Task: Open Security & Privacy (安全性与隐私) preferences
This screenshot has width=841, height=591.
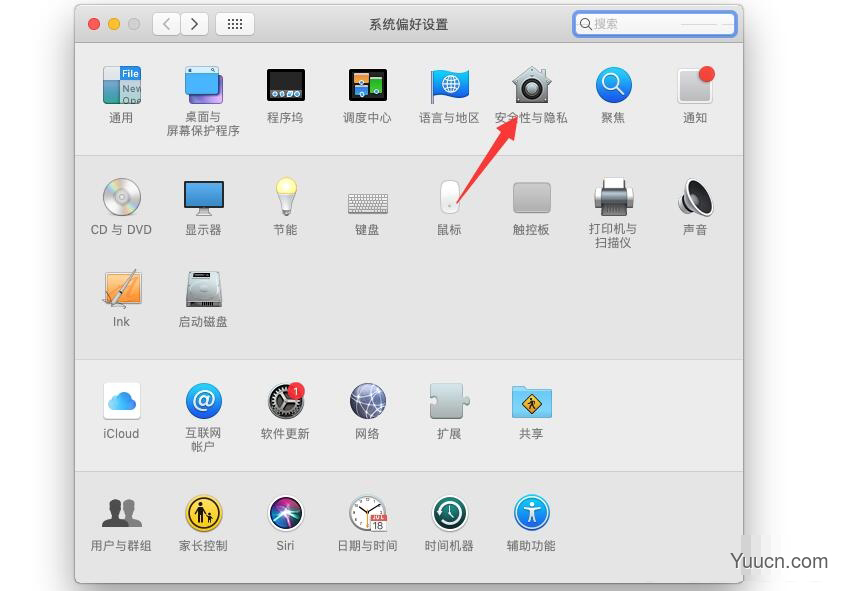Action: (531, 88)
